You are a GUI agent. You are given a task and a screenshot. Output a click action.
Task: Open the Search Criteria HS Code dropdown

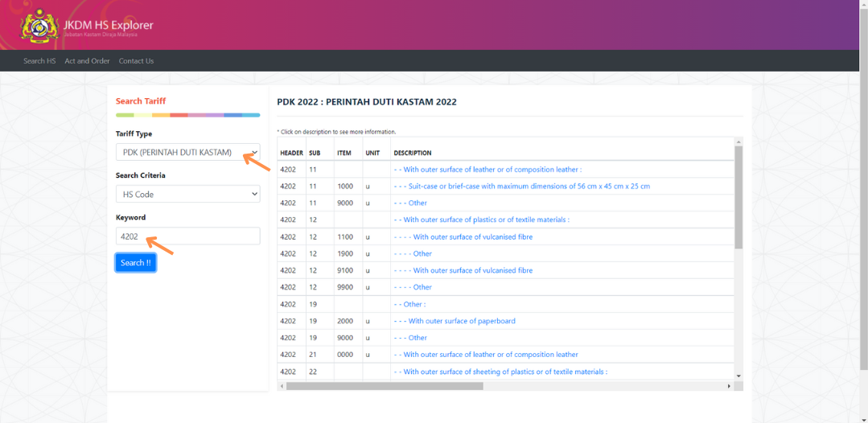[187, 195]
